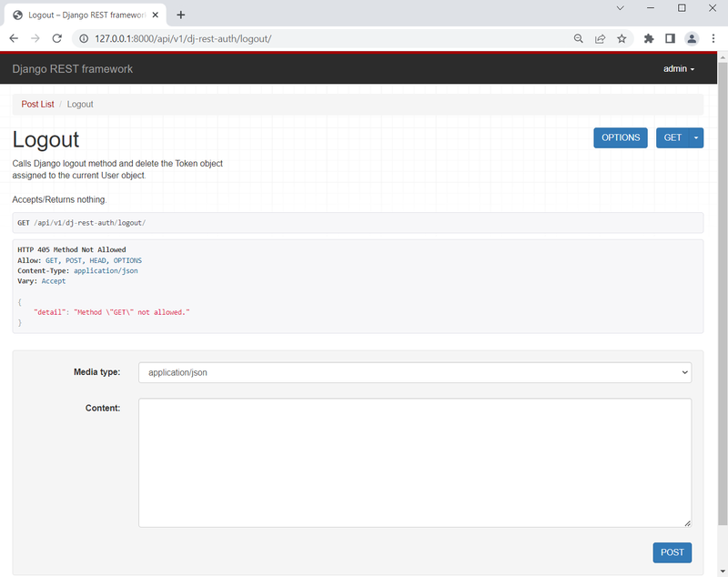The height and width of the screenshot is (577, 728).
Task: Maximize the browser window
Action: [682, 8]
